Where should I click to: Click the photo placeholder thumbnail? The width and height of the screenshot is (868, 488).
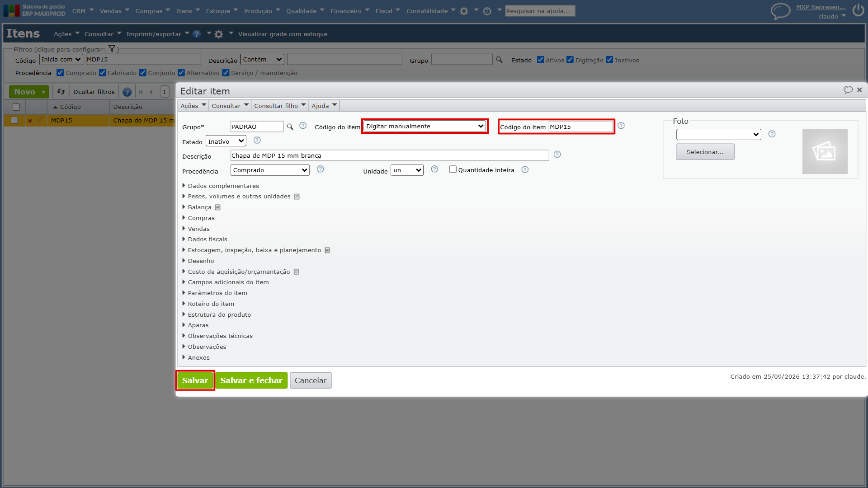click(x=825, y=151)
